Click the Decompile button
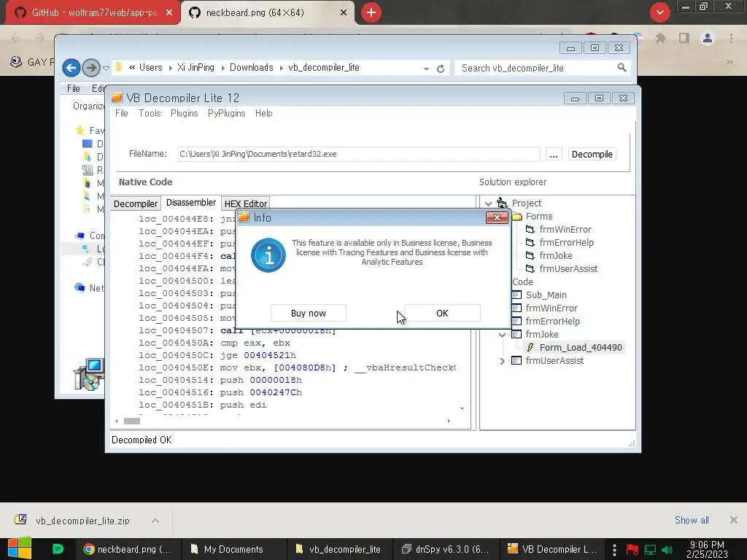The width and height of the screenshot is (747, 560). [592, 155]
